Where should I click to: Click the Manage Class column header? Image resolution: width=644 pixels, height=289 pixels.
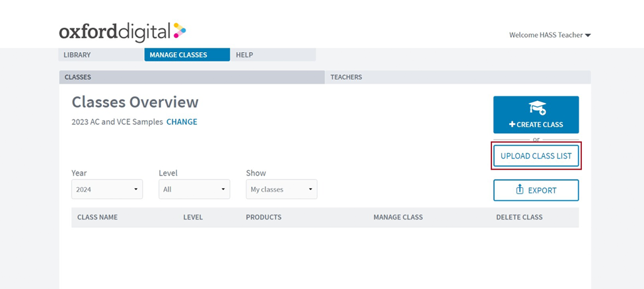pos(398,217)
